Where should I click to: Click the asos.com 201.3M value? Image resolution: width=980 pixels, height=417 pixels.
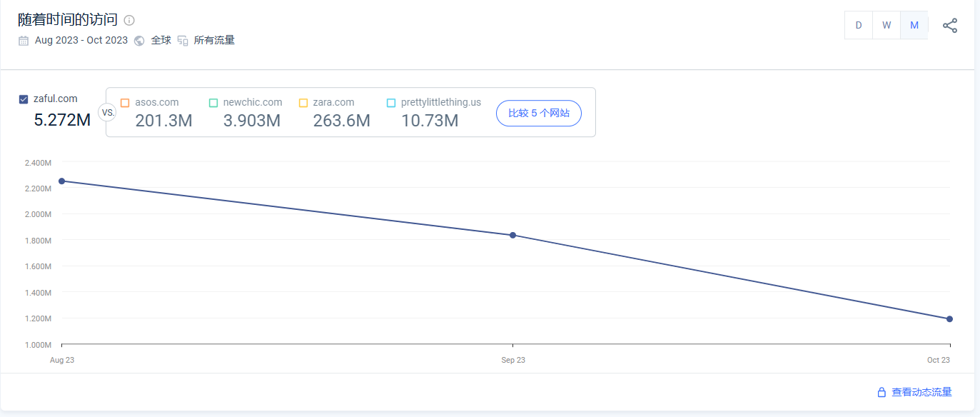(163, 121)
